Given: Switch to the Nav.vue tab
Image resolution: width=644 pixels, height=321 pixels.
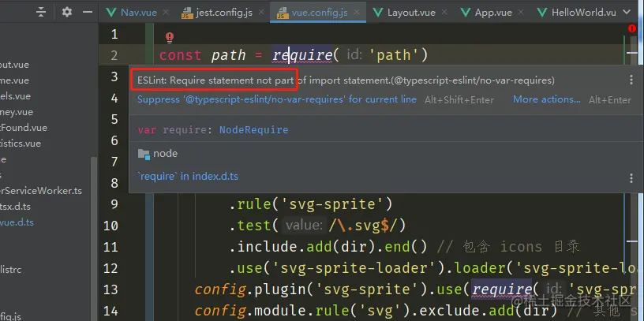Looking at the screenshot, I should tap(138, 13).
